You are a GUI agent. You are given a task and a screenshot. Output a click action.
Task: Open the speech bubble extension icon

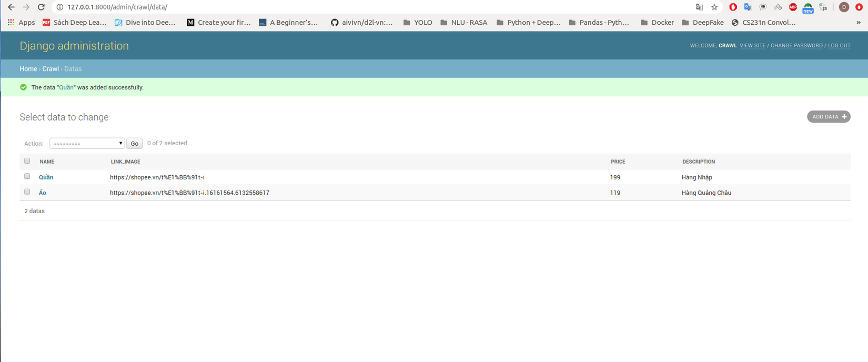pyautogui.click(x=763, y=7)
